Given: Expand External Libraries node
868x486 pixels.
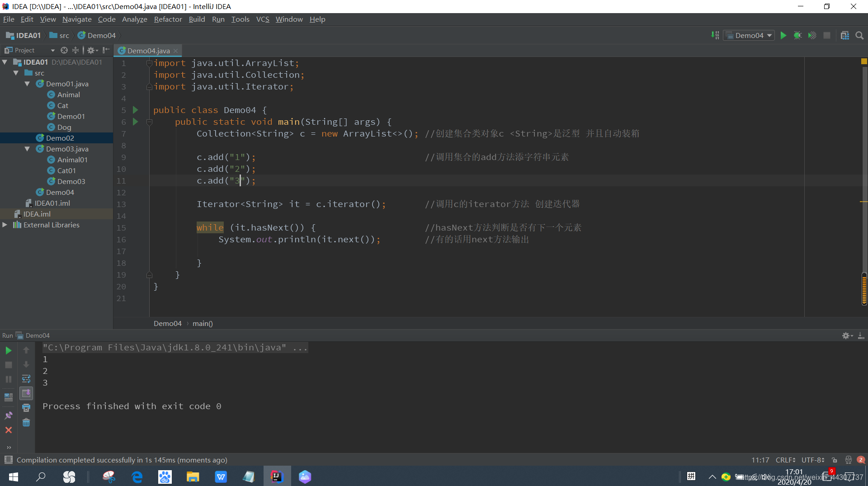Looking at the screenshot, I should pyautogui.click(x=5, y=225).
